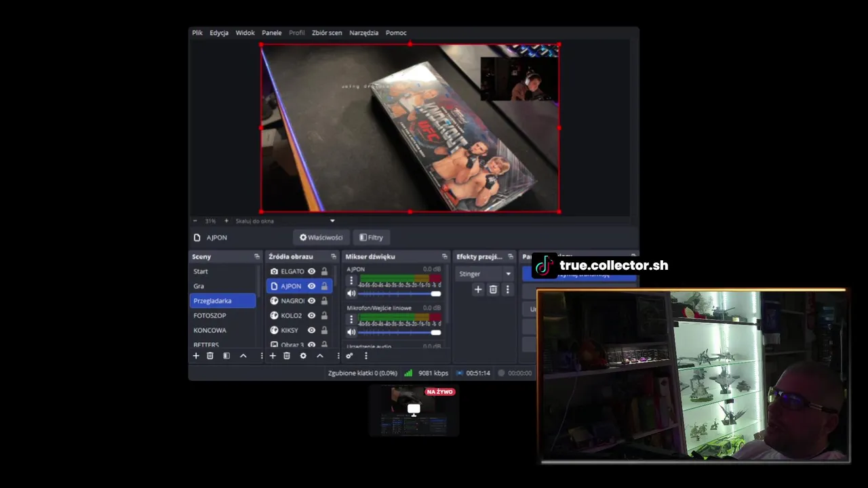The width and height of the screenshot is (868, 488).
Task: Undock the Efekty przejścia panel
Action: coord(511,257)
